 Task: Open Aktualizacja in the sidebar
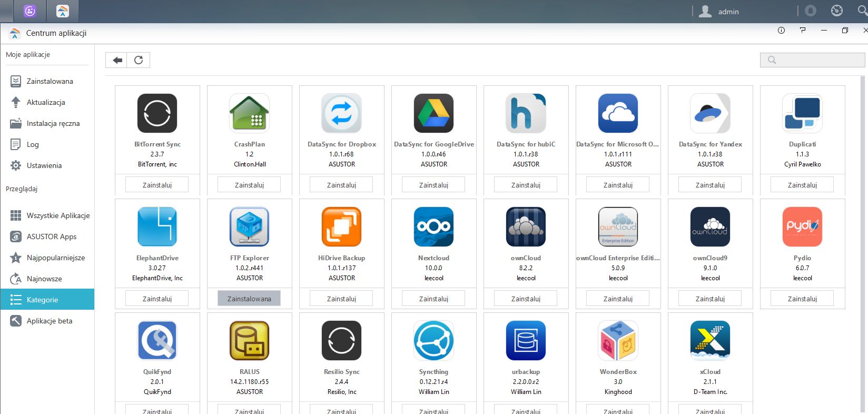coord(47,102)
